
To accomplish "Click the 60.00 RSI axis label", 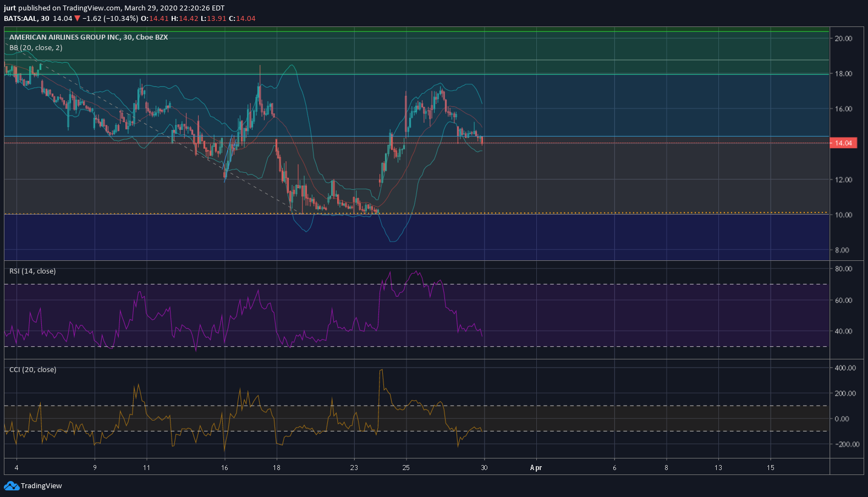I will tap(843, 301).
